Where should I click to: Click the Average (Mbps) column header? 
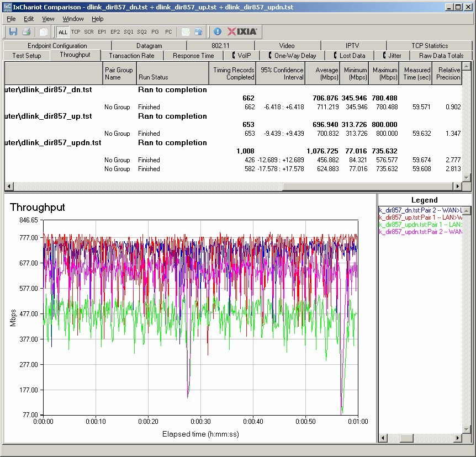tap(322, 73)
